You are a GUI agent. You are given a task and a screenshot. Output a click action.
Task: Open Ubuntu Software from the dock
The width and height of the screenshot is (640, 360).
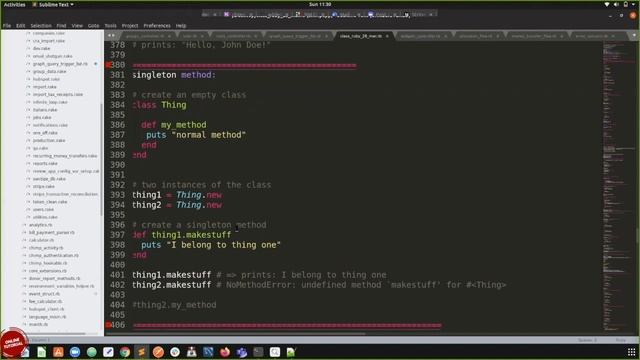(x=58, y=352)
